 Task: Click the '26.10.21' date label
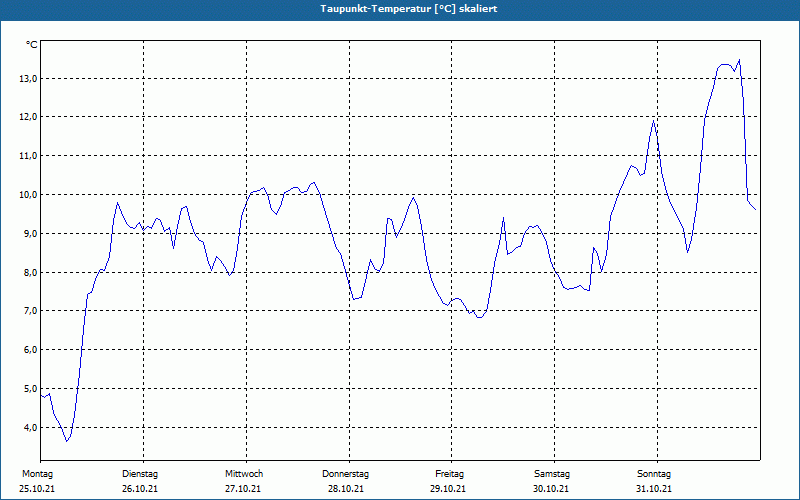[x=140, y=489]
